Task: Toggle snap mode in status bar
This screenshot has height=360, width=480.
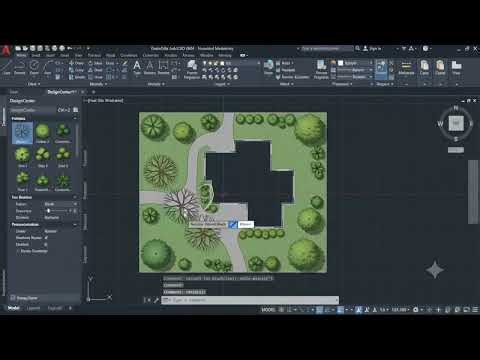Action: 289,310
